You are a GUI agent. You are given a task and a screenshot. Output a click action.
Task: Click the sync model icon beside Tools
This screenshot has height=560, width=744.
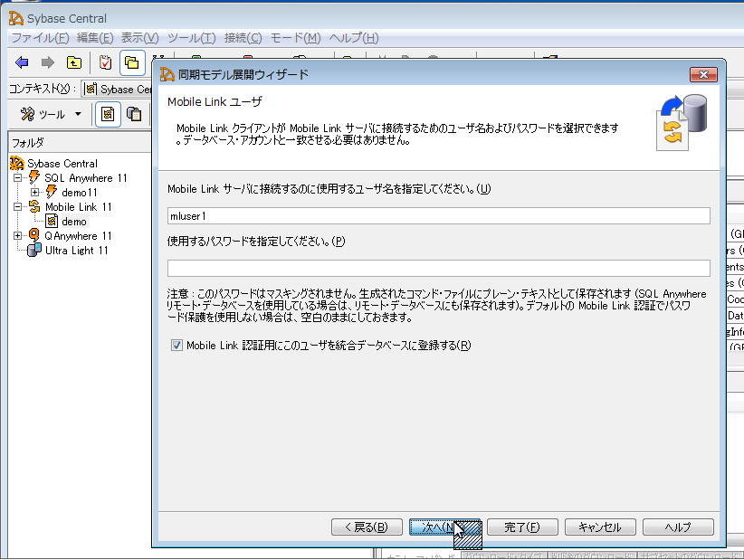coord(108,114)
